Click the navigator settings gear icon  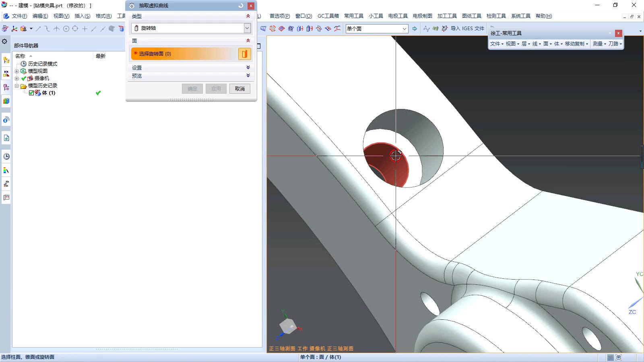[x=4, y=41]
